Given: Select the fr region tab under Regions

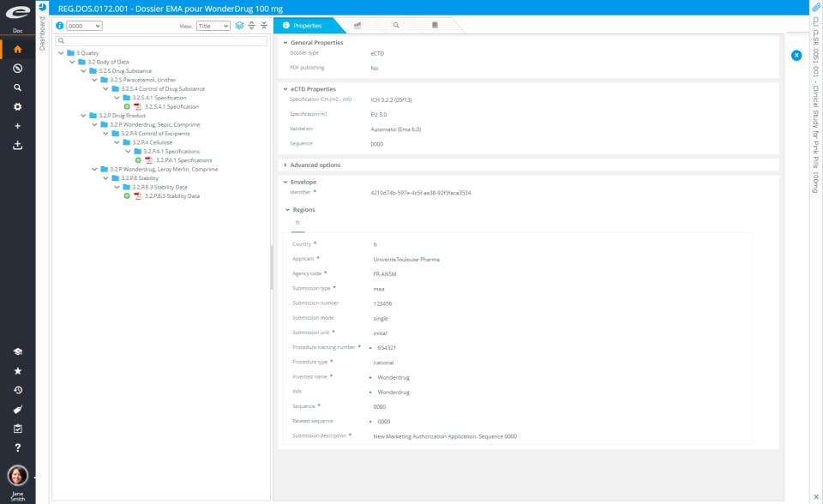Looking at the screenshot, I should coord(297,222).
